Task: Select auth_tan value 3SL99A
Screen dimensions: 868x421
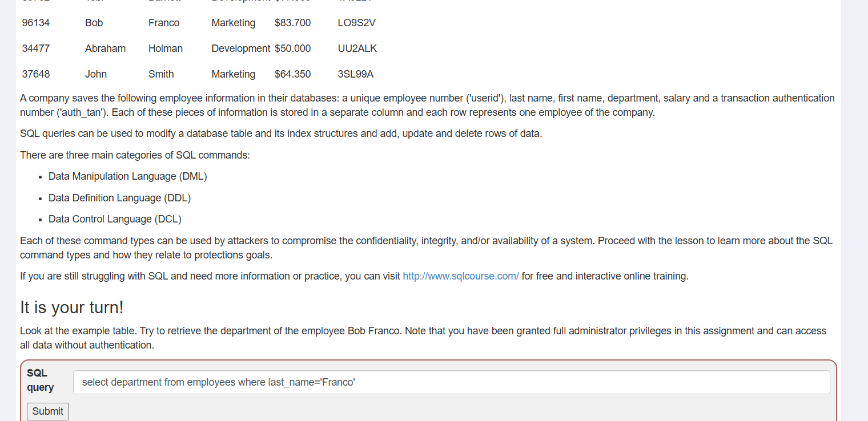Action: point(355,74)
